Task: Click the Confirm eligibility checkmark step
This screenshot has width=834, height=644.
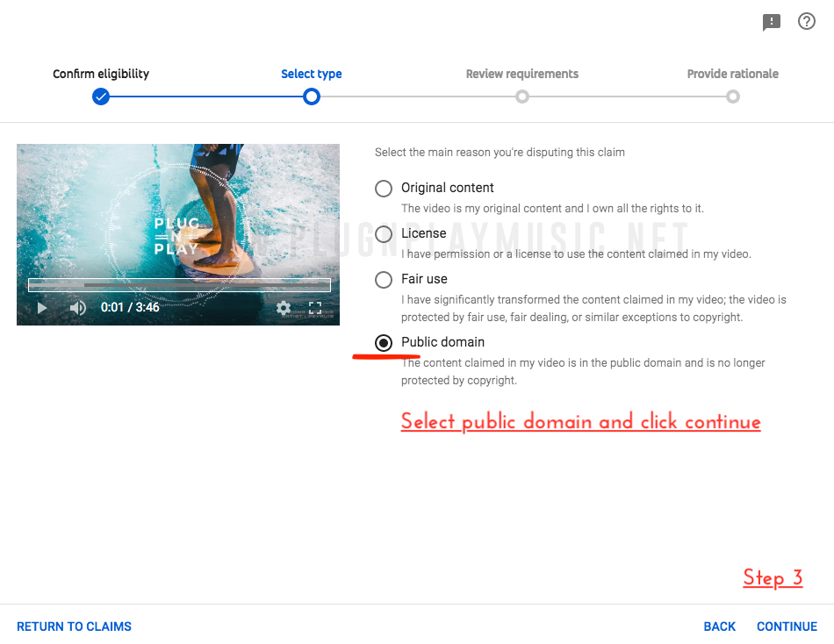Action: 101,97
